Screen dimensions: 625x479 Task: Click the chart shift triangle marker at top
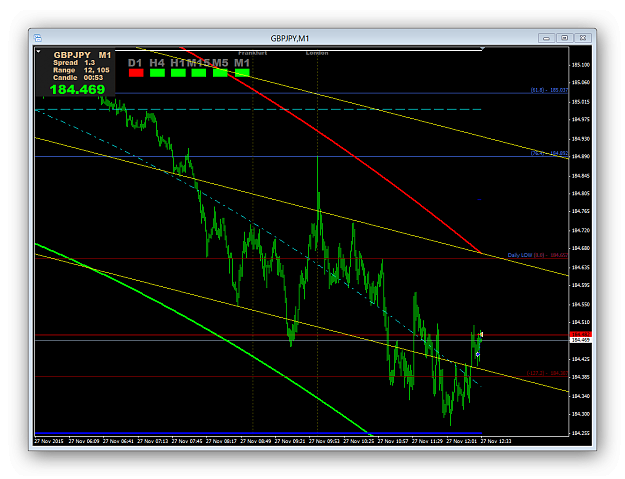point(482,49)
